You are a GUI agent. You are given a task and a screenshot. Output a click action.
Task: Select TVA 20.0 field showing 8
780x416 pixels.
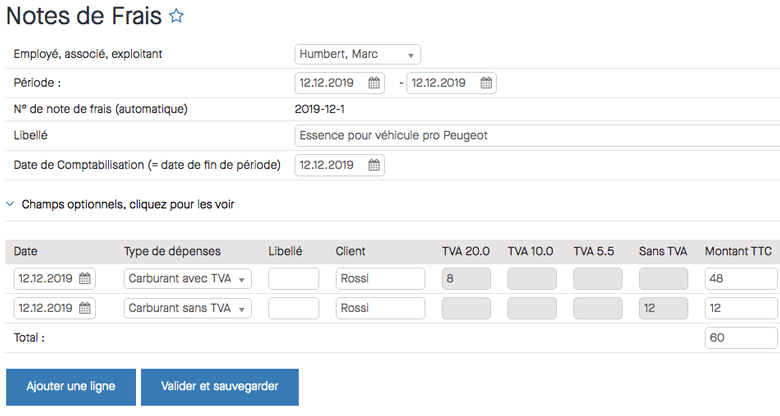tap(467, 279)
